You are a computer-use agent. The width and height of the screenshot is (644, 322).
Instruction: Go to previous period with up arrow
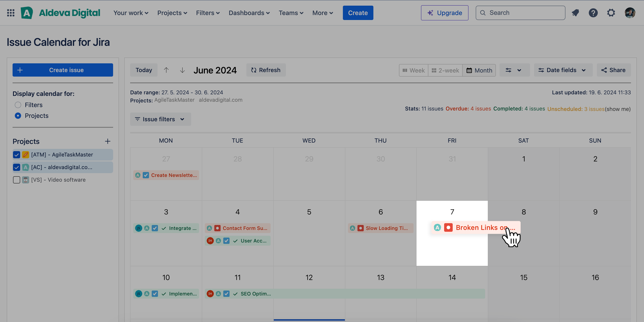166,70
